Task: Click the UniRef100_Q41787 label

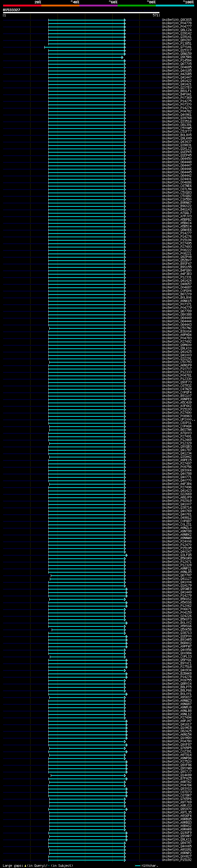Action: 177,450
